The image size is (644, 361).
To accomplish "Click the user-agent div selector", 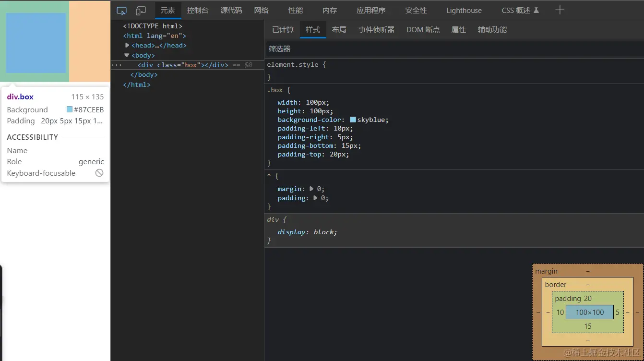I will pyautogui.click(x=273, y=219).
